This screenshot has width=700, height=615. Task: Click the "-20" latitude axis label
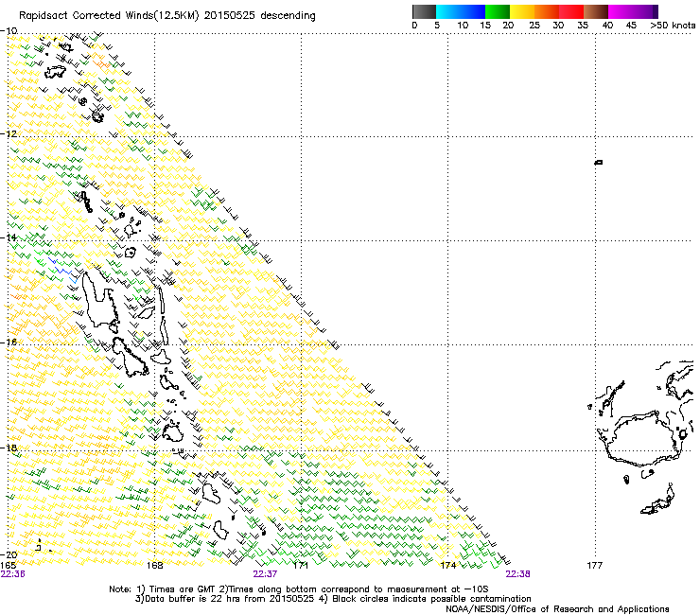(x=9, y=554)
